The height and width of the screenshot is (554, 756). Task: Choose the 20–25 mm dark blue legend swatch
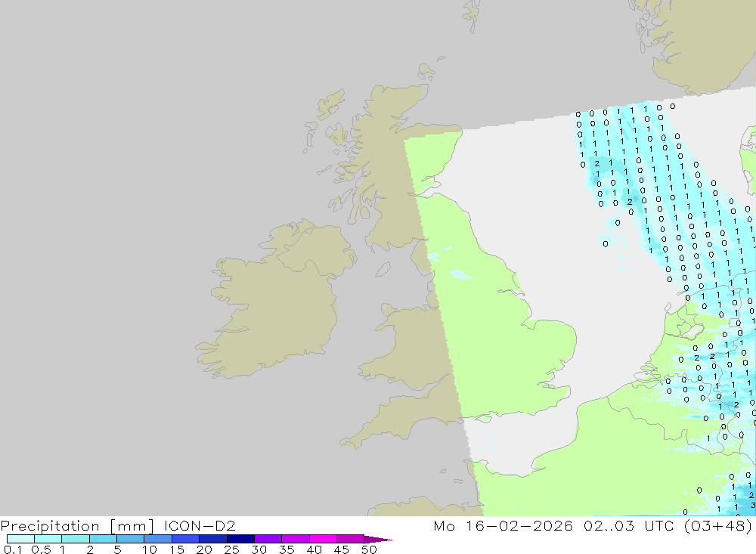pos(213,539)
